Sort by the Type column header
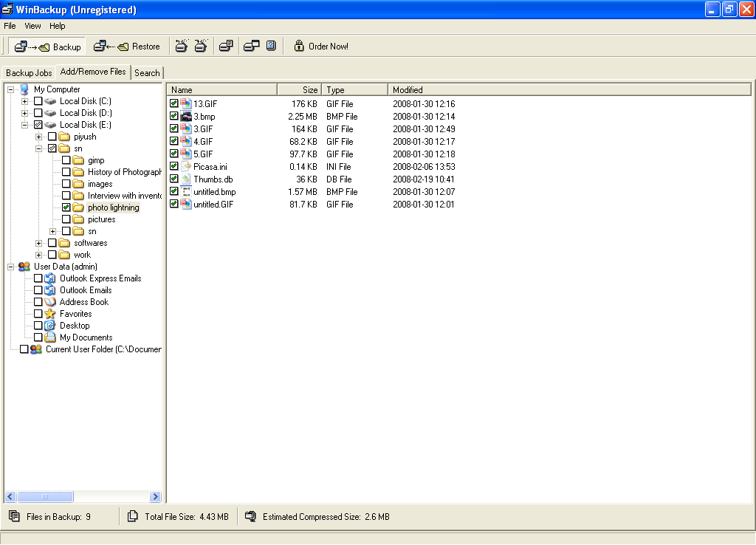The image size is (756, 545). point(355,89)
